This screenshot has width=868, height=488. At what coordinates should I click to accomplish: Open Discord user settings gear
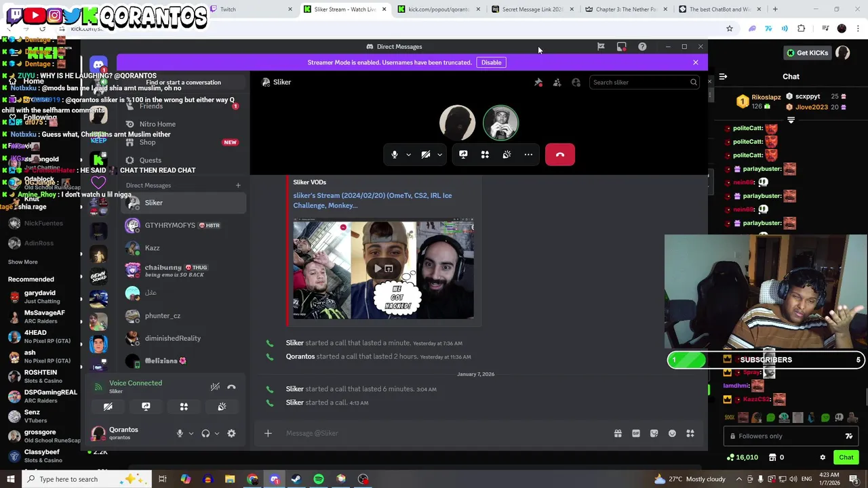(x=231, y=433)
